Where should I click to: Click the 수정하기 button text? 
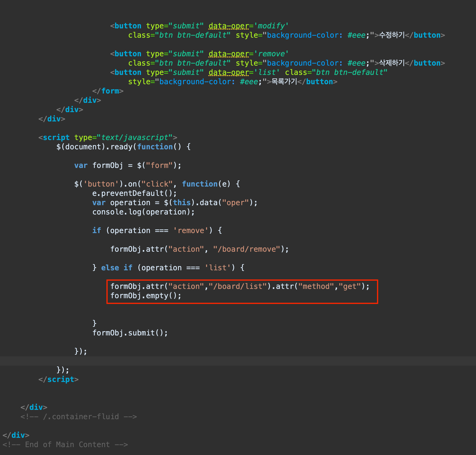tap(392, 35)
